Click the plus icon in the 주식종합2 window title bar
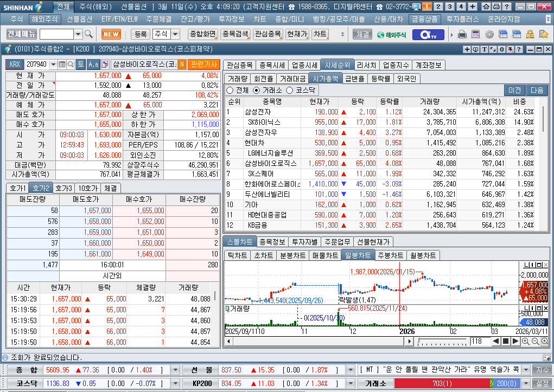The image size is (554, 392). pyautogui.click(x=467, y=49)
